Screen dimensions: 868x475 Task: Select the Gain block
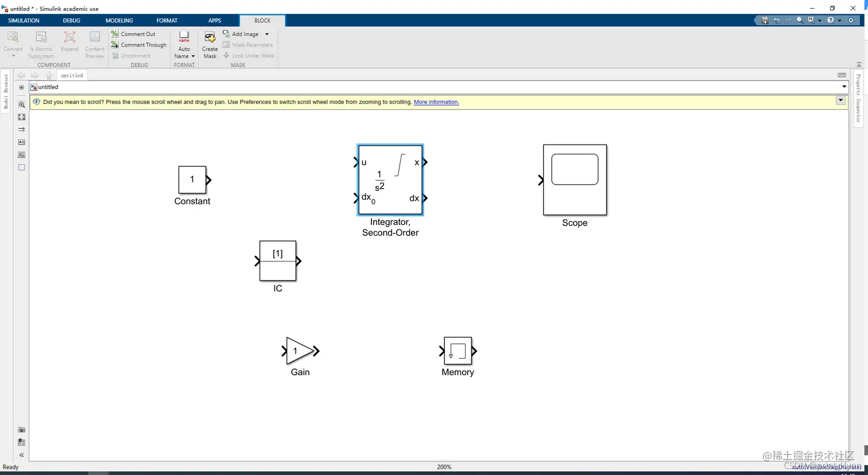(x=300, y=351)
